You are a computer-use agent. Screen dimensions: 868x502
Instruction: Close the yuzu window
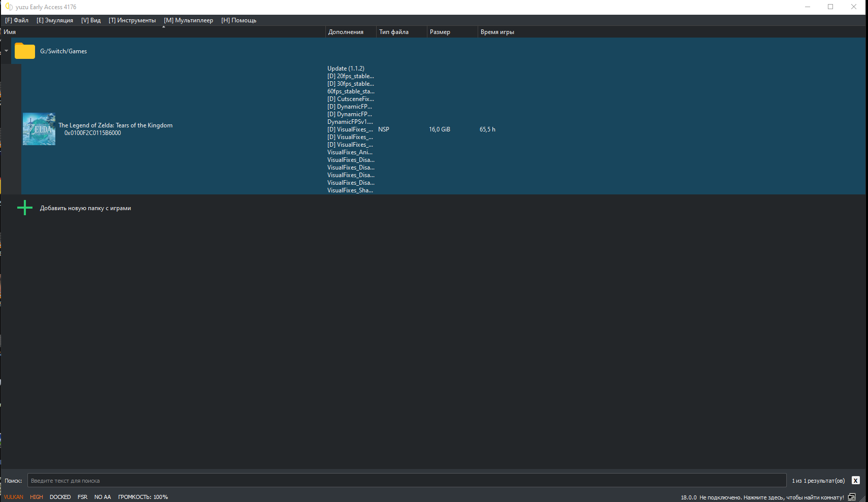click(854, 7)
